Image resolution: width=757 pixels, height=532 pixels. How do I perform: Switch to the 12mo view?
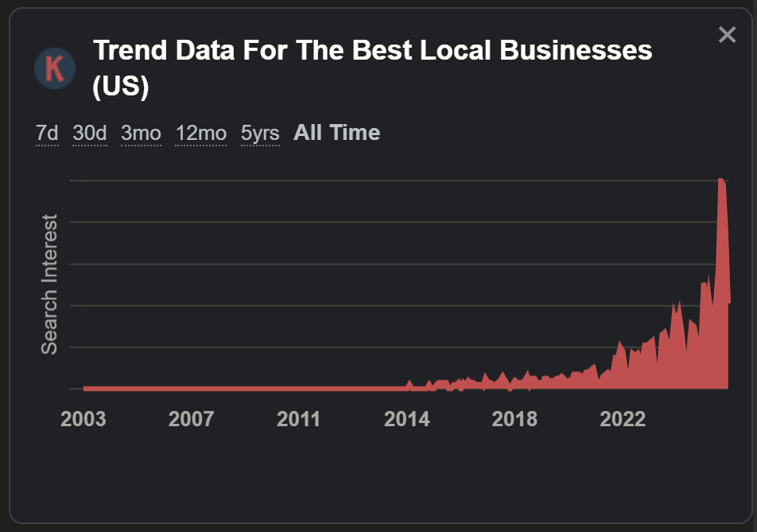(x=200, y=133)
